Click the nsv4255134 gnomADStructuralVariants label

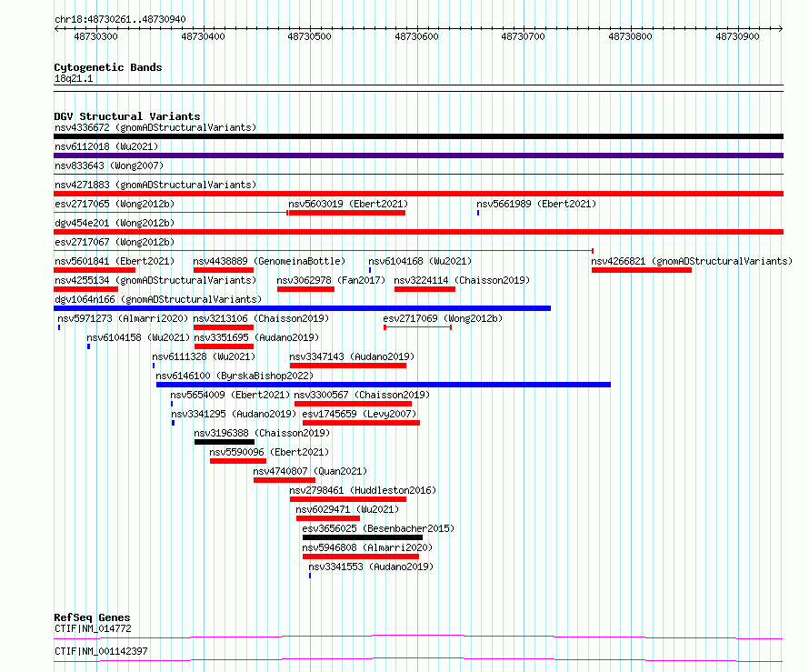155,280
